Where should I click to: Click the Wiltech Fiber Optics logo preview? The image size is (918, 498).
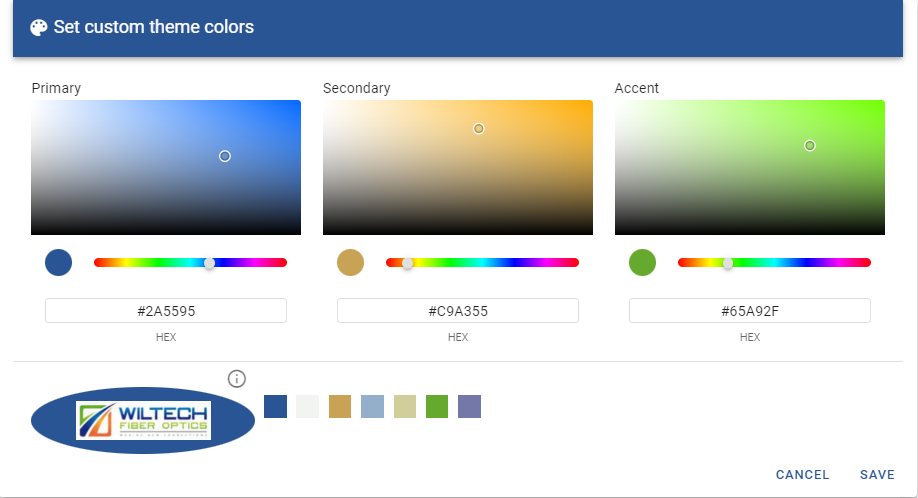coord(143,422)
